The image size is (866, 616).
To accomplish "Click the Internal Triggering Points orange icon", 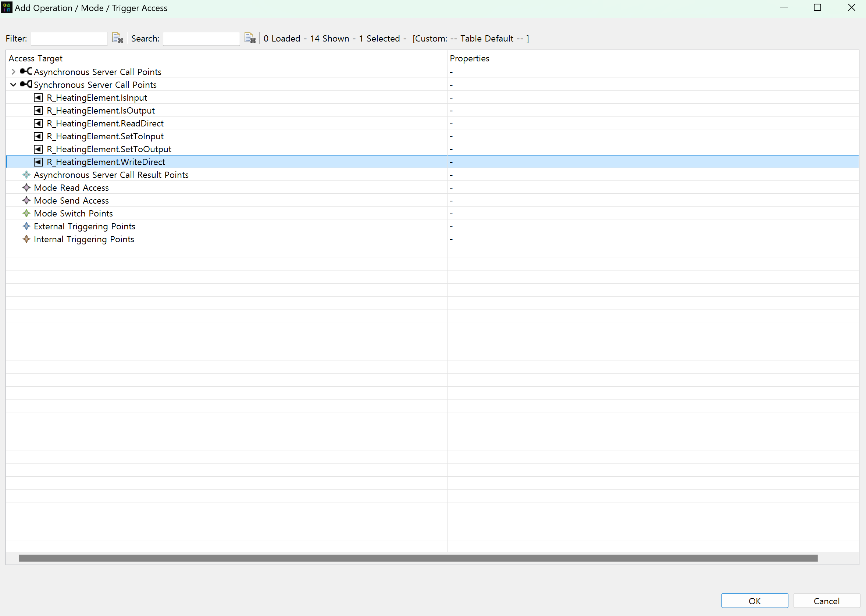I will coord(26,239).
